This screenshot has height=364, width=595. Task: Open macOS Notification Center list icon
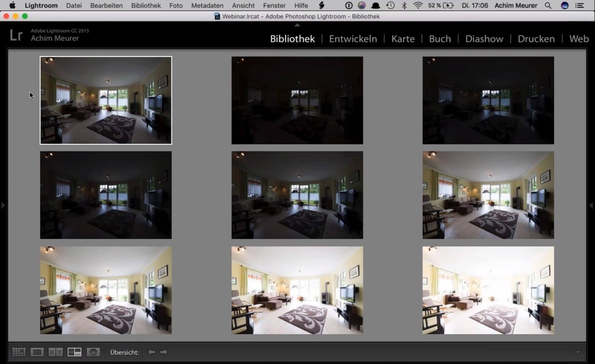click(x=580, y=6)
